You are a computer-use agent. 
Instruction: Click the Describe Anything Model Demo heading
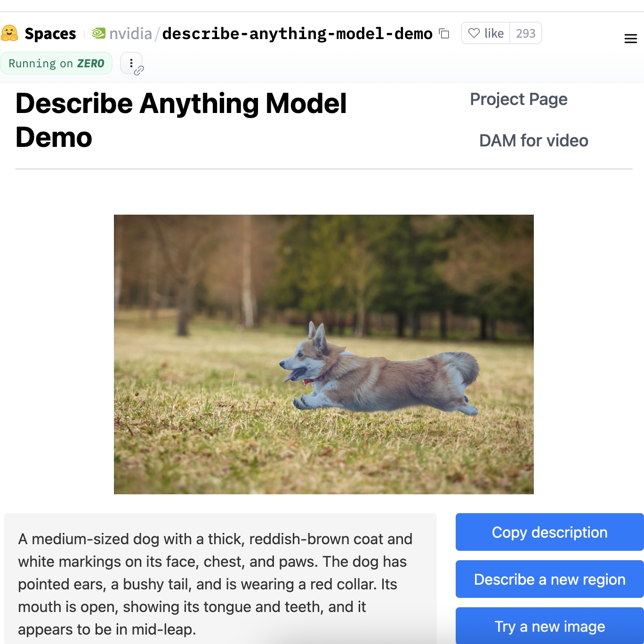click(181, 121)
